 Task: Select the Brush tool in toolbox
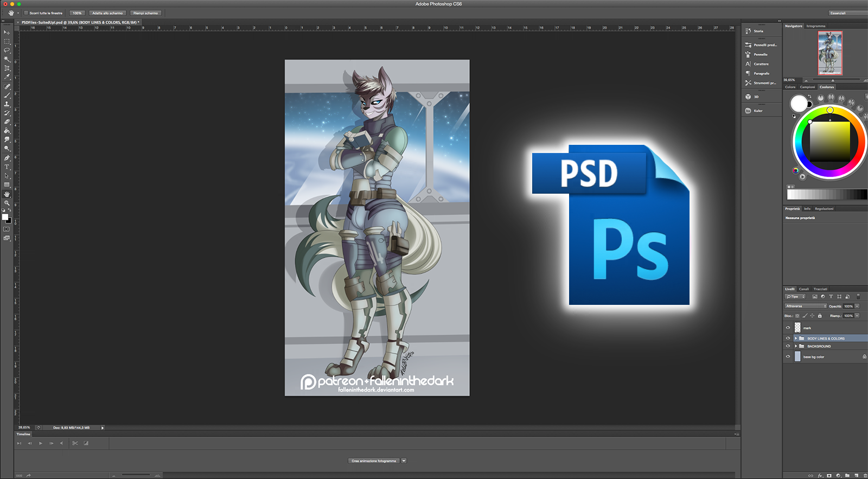click(7, 95)
